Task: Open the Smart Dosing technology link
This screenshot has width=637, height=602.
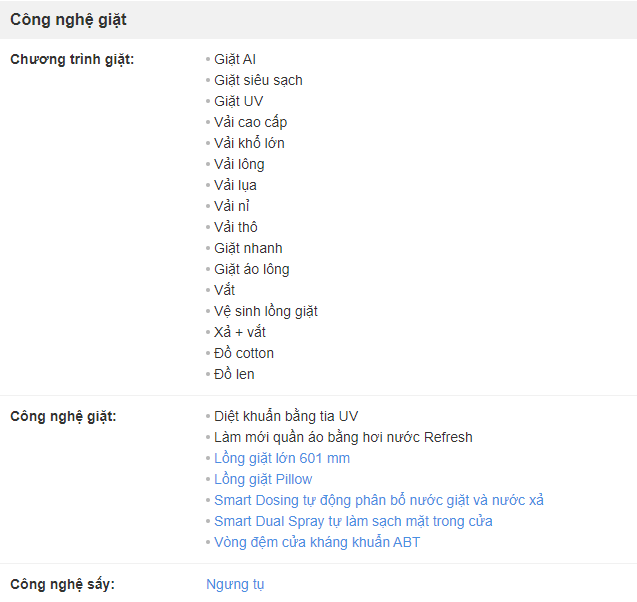Action: [378, 500]
